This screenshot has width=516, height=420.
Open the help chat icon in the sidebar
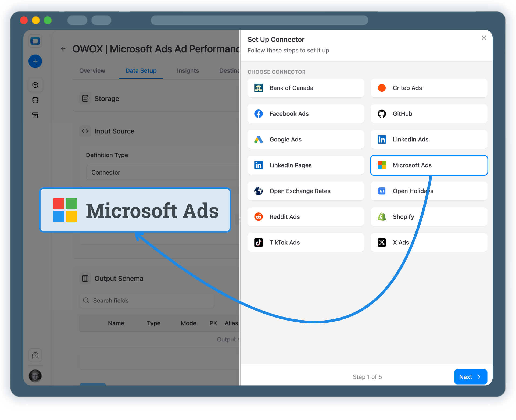click(35, 355)
